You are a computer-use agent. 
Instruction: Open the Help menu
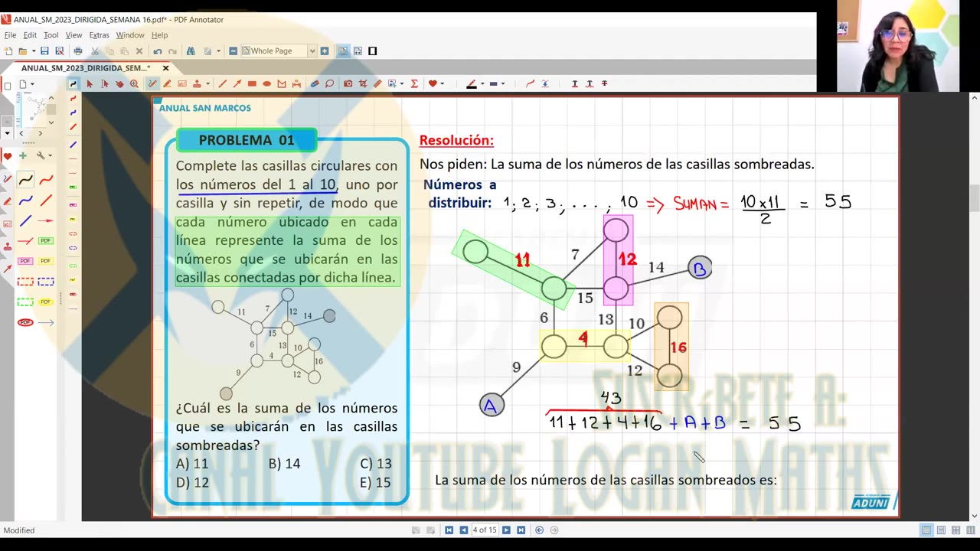(159, 35)
